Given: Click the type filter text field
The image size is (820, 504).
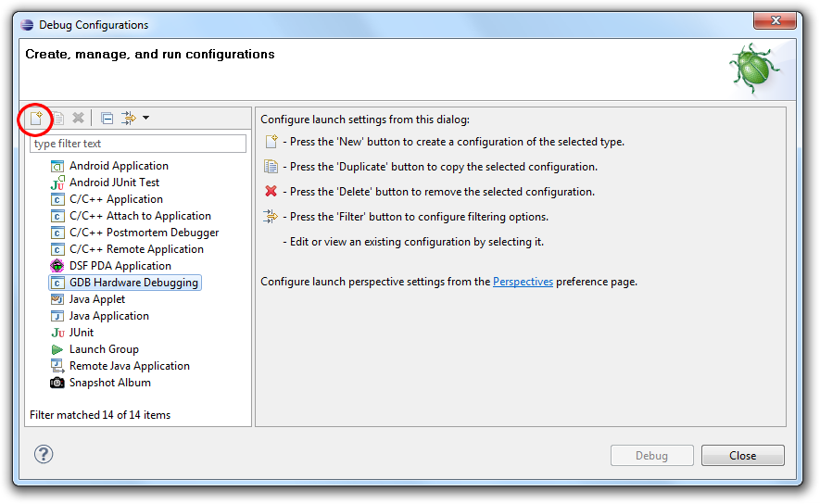Looking at the screenshot, I should [138, 144].
